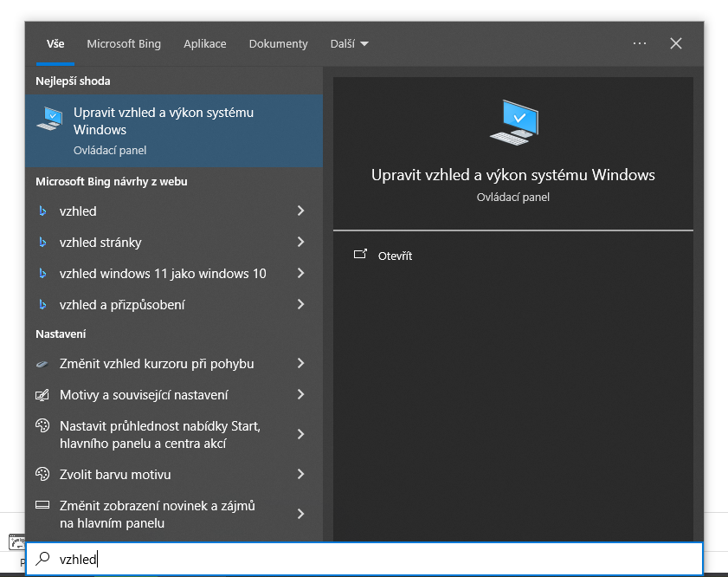Screen dimensions: 728x577
Task: Expand arrow for 'Motivy a související nastavení'
Action: [x=301, y=395]
